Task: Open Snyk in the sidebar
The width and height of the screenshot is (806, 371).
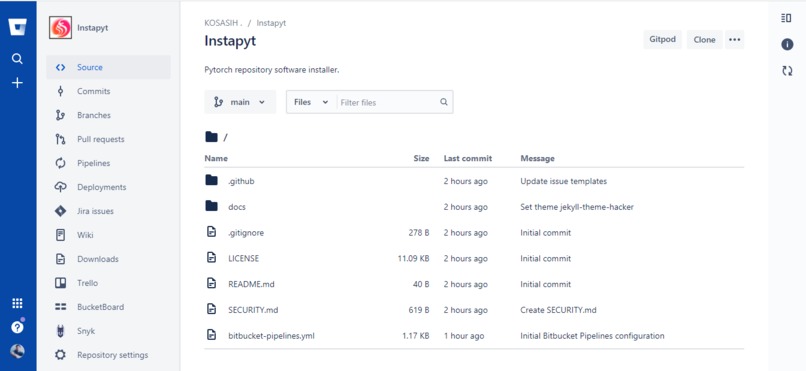Action: pyautogui.click(x=86, y=331)
